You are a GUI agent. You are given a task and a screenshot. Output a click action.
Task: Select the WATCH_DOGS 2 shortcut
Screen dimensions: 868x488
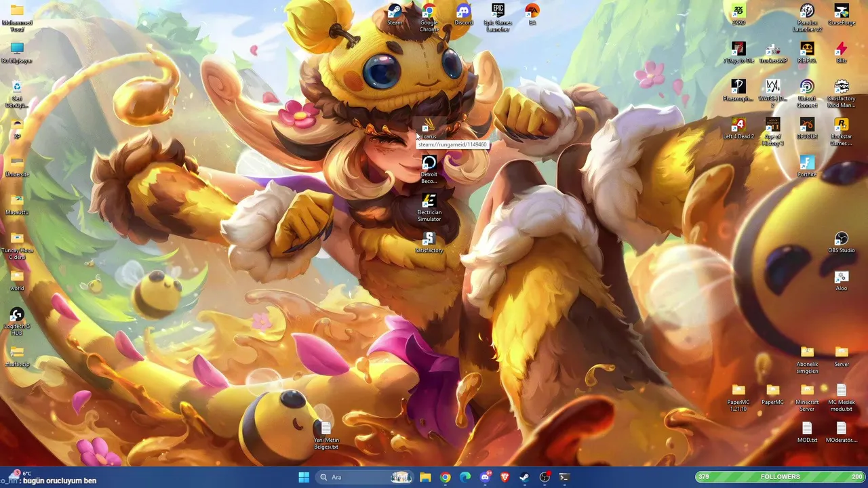pyautogui.click(x=772, y=94)
